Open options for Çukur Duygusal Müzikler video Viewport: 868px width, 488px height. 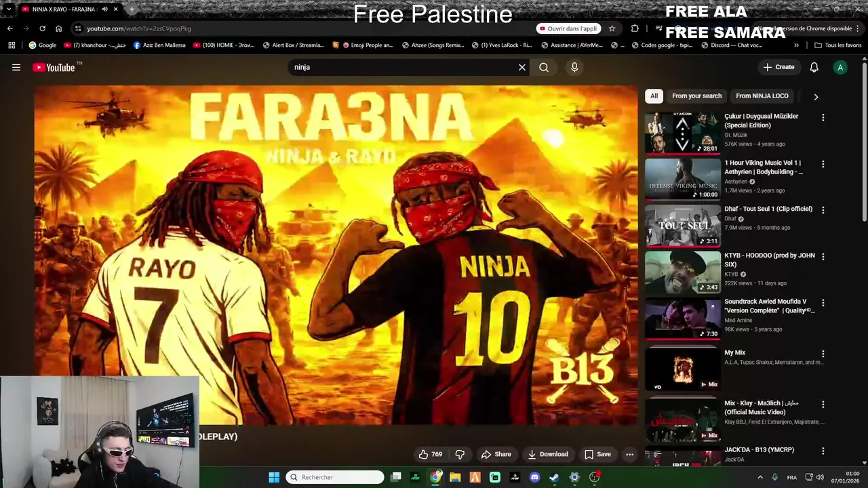click(823, 117)
